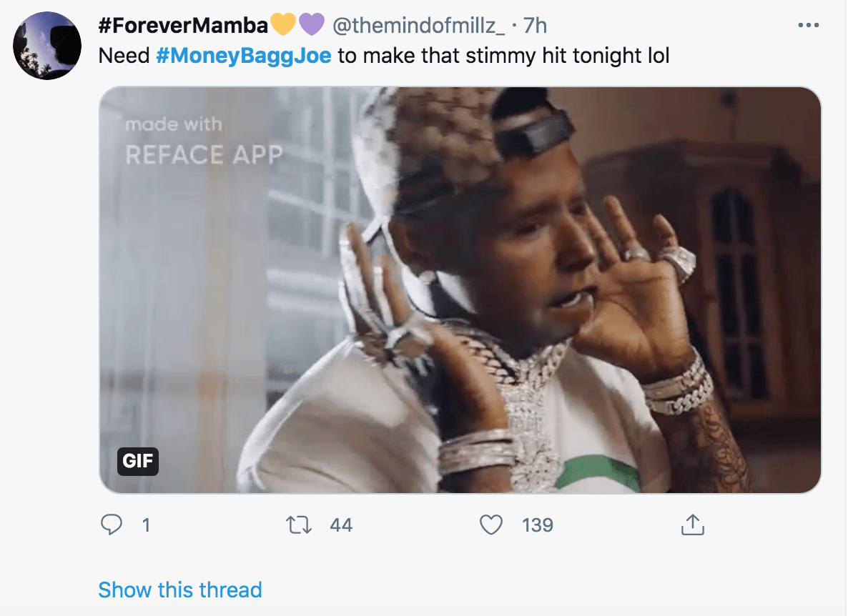Screen dimensions: 848x616
Task: Click the purple heart emoji in the name
Action: [x=311, y=25]
